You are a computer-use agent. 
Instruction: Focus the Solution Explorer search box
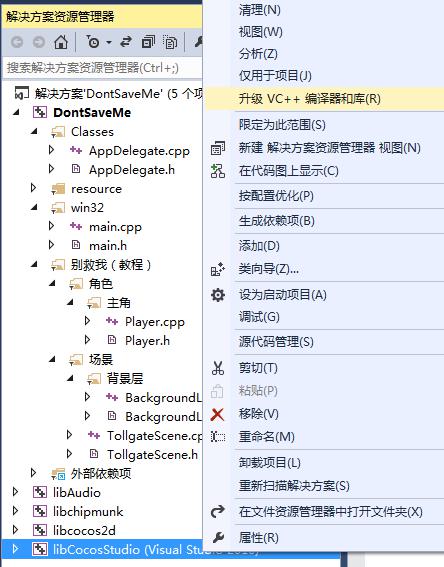pyautogui.click(x=102, y=68)
